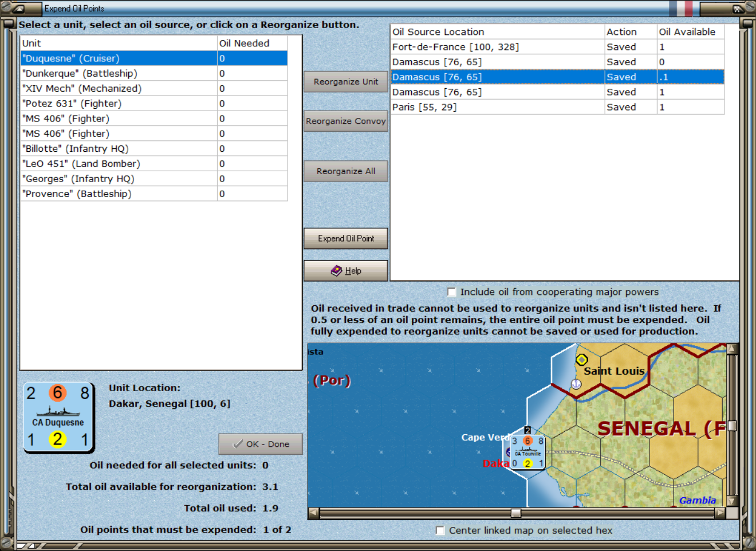Click the Action column header
Screen dimensions: 756x551
pyautogui.click(x=631, y=32)
